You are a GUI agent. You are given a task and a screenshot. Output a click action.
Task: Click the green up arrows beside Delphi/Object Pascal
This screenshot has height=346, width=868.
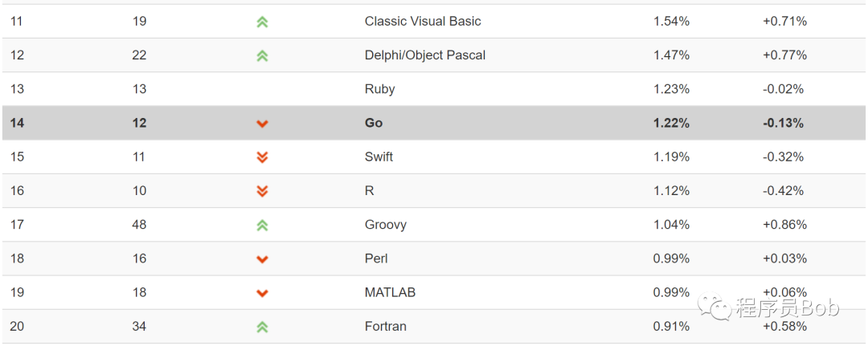(262, 55)
